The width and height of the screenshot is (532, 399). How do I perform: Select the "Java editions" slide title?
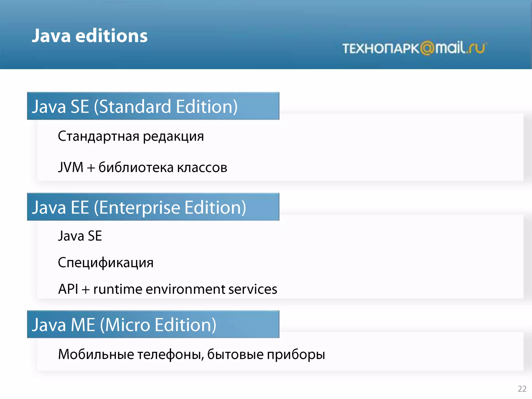click(x=90, y=36)
